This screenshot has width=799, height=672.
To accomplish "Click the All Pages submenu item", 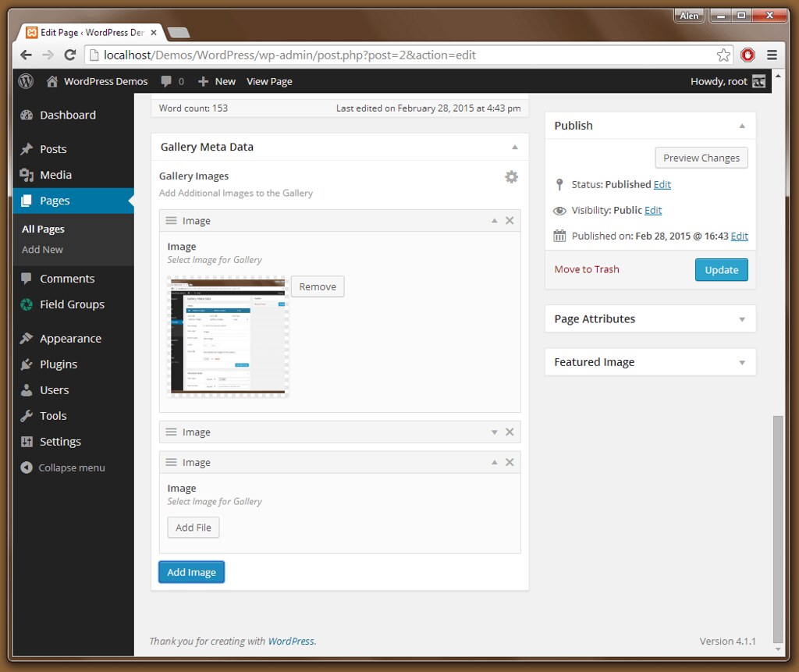I will (43, 229).
